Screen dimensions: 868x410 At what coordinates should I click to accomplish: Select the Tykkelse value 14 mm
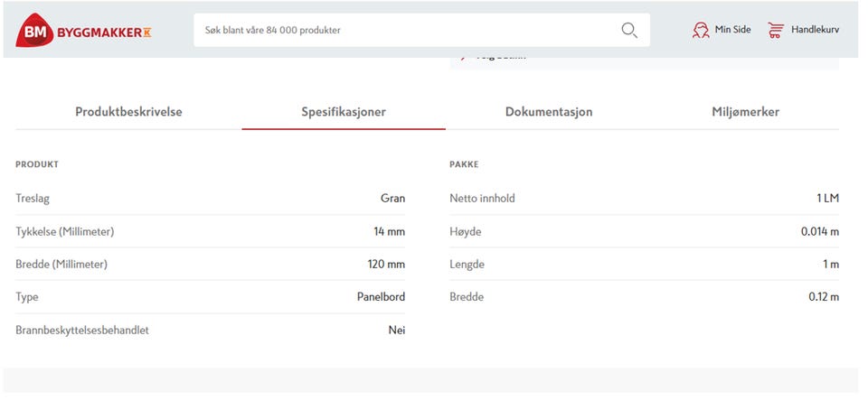(389, 232)
